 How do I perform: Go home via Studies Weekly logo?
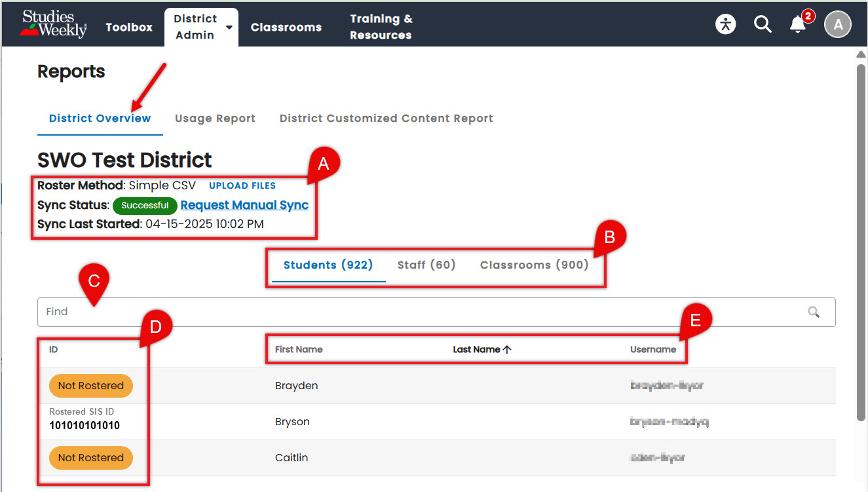coord(54,24)
